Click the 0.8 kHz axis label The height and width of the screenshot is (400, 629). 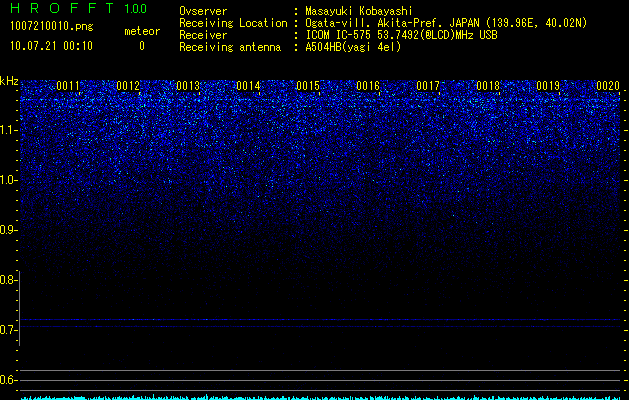tap(7, 280)
